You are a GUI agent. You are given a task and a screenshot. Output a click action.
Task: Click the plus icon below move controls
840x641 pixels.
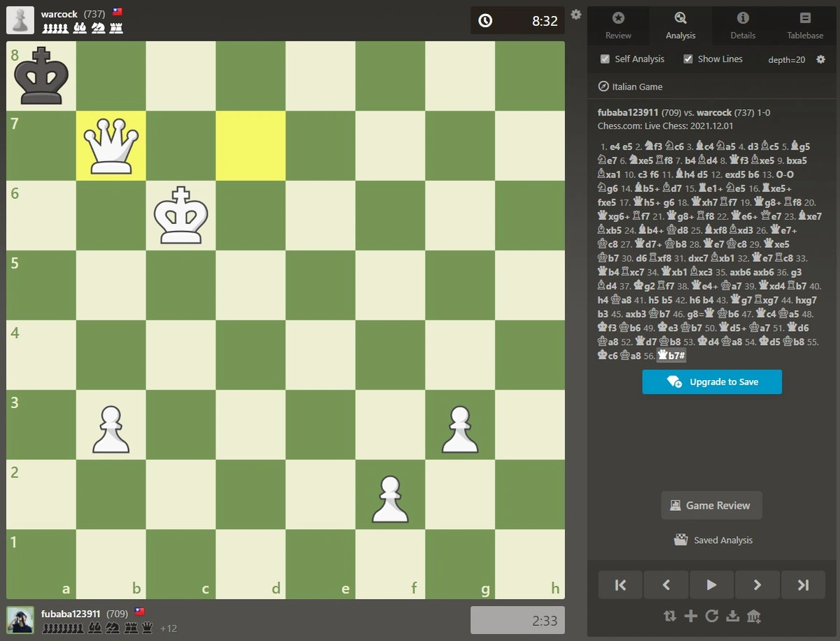[691, 616]
